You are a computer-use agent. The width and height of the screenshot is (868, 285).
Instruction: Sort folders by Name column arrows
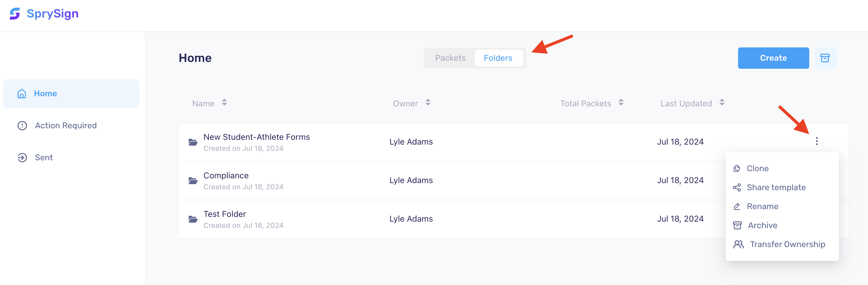point(224,102)
